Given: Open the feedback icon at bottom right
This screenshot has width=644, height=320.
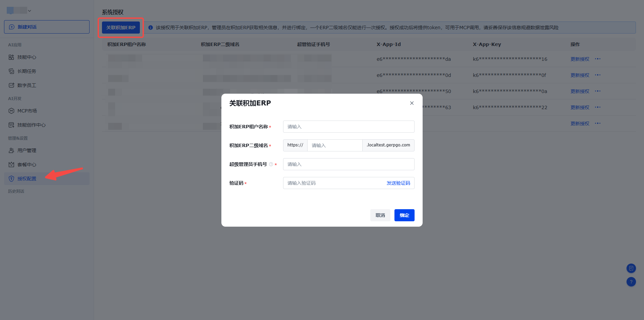Looking at the screenshot, I should (x=631, y=268).
